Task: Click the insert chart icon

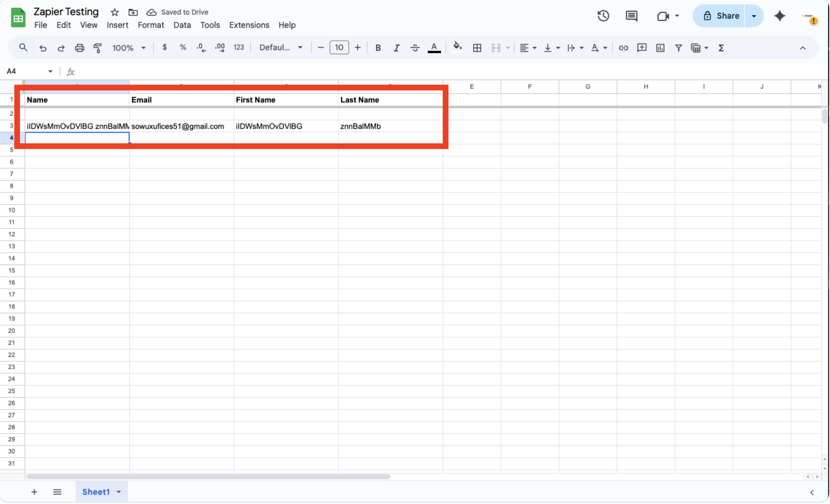Action: [x=660, y=48]
